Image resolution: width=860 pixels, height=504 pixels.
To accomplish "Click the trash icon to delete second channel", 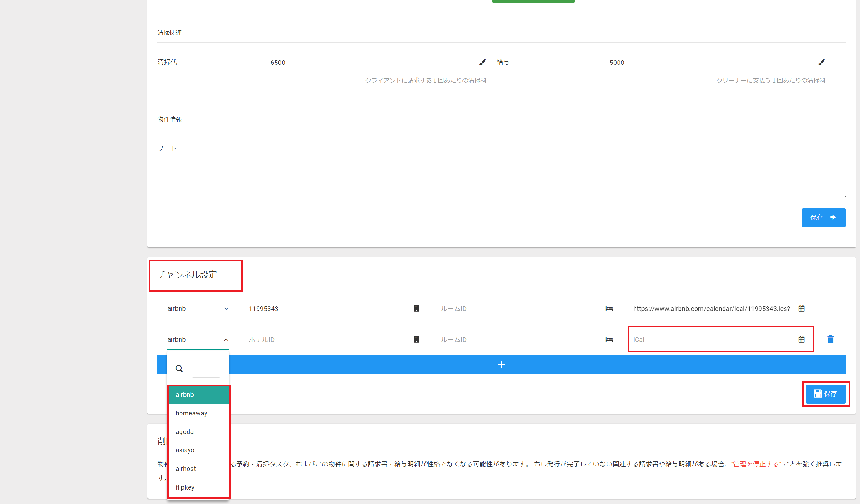I will coord(830,339).
